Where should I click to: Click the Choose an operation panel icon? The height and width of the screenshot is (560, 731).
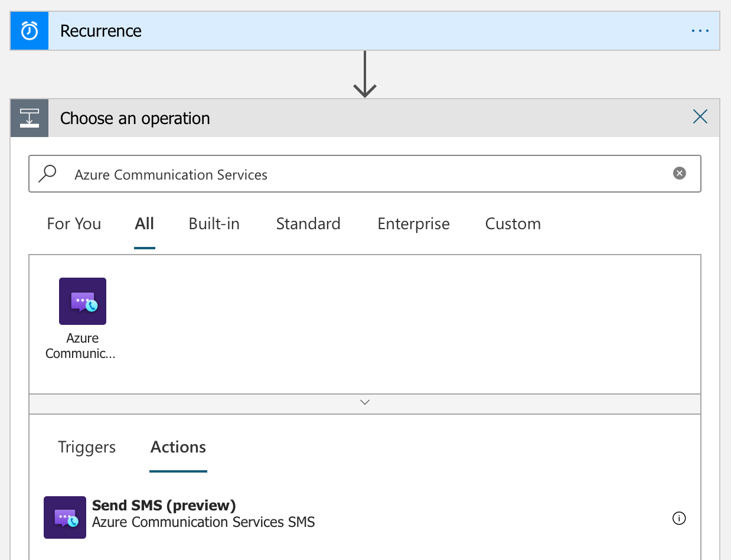(29, 118)
